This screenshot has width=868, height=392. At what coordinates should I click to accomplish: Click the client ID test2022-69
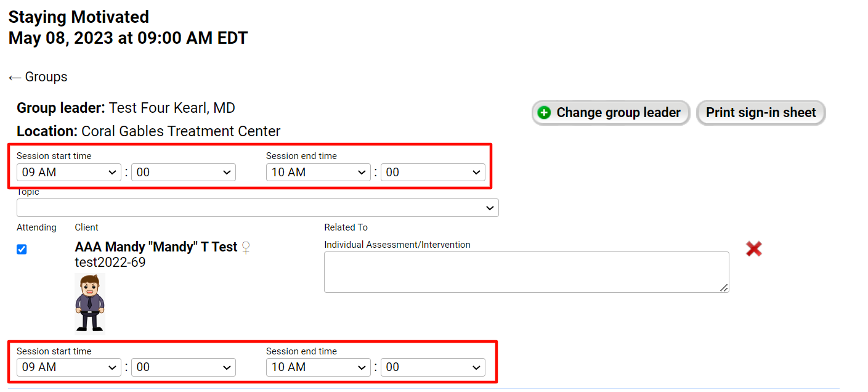110,263
